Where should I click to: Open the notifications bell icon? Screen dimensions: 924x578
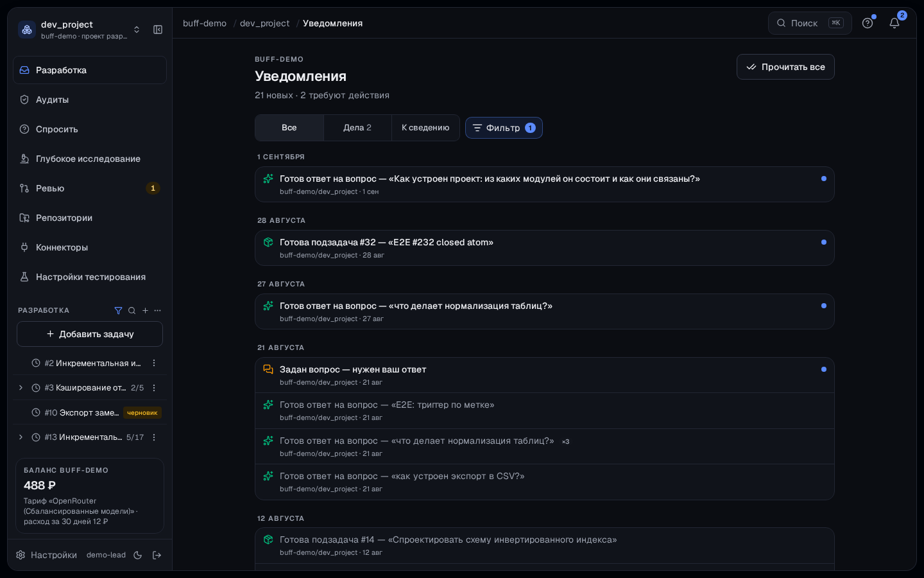894,23
